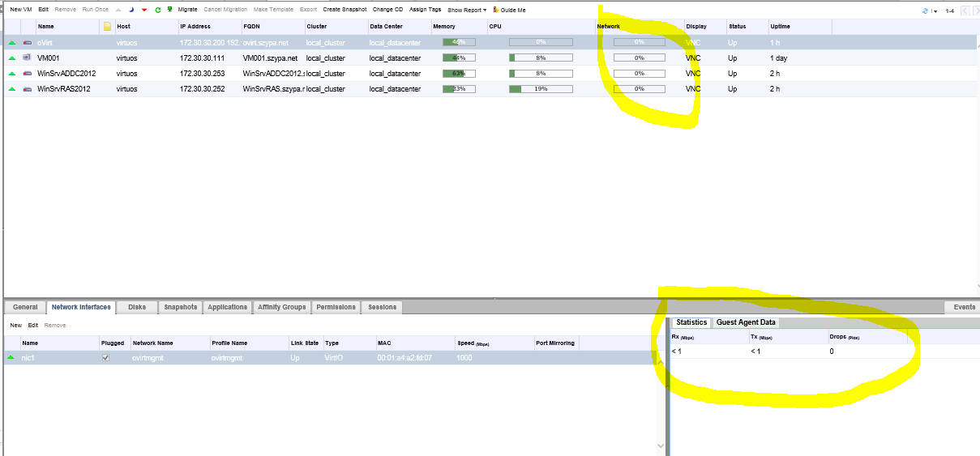Switch to the Snapshots tab
Viewport: 980px width, 456px height.
tap(180, 308)
